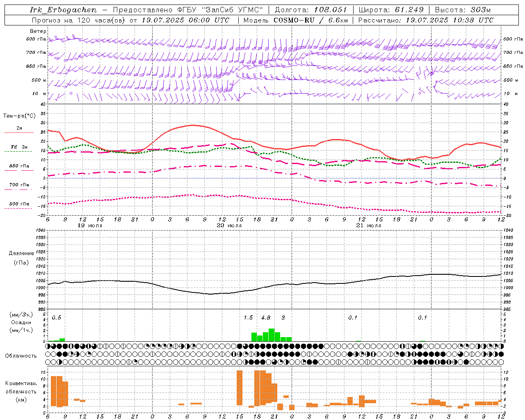Image resolution: width=525 pixels, height=420 pixels.
Task: Click the Облачность panel label
Action: (21, 356)
